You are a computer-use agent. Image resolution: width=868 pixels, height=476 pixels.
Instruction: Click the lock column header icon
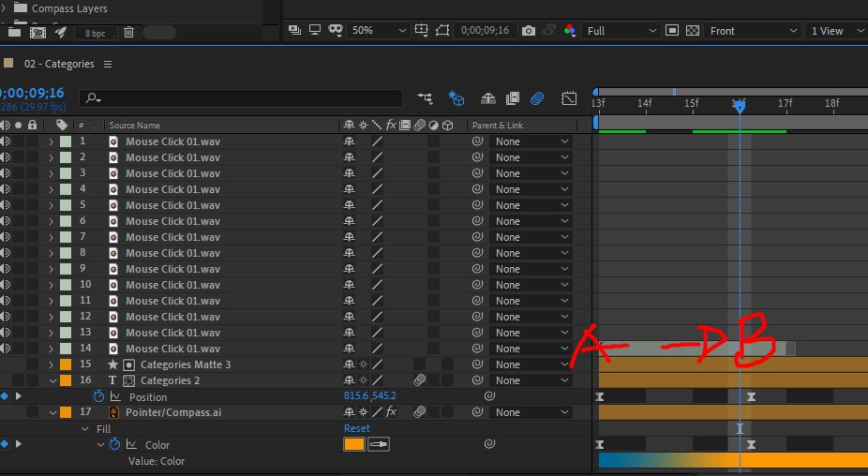[x=33, y=125]
